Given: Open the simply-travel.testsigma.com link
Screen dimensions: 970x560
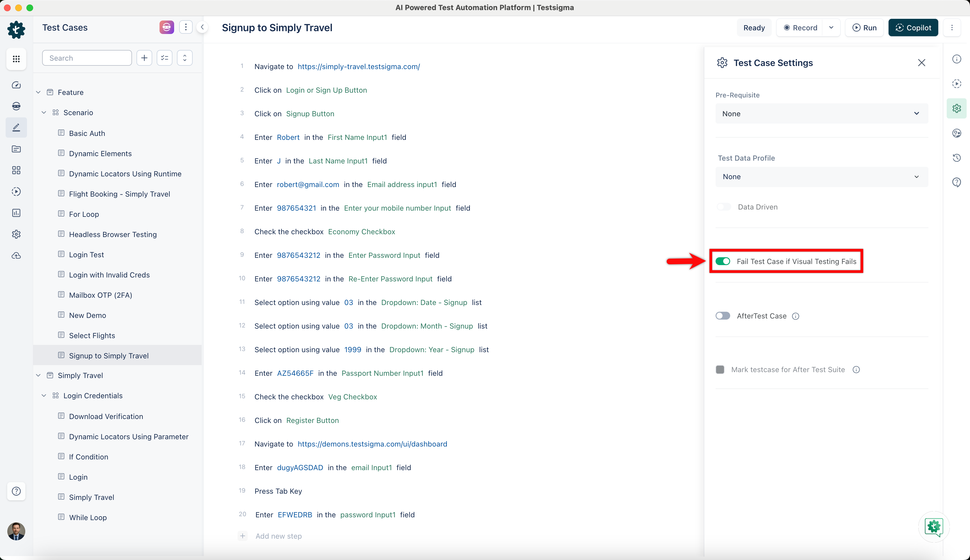Looking at the screenshot, I should pos(358,67).
